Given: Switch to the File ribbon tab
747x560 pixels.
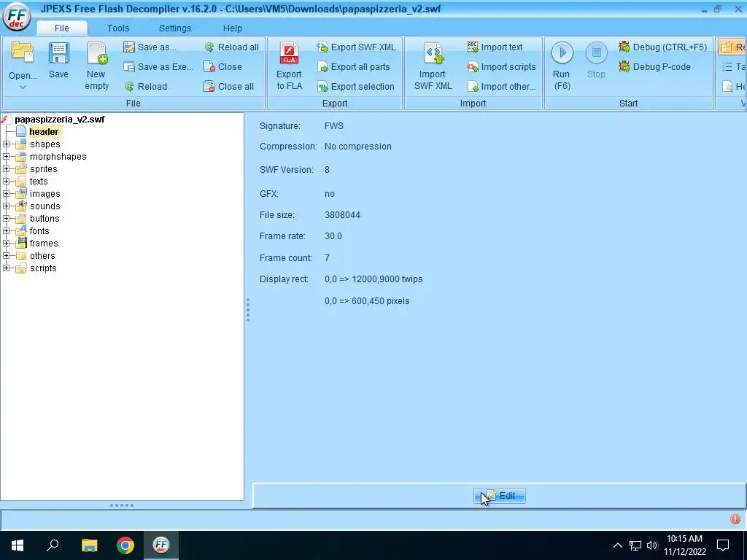Looking at the screenshot, I should (61, 28).
